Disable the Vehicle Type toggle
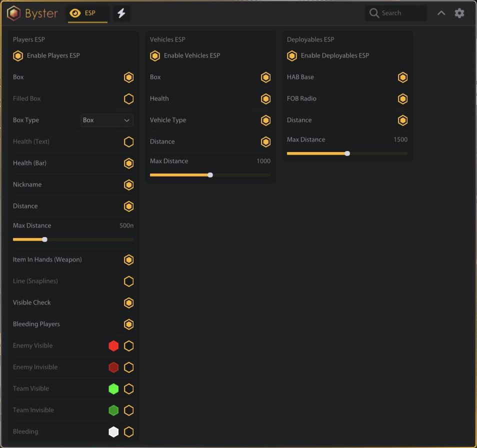Image resolution: width=477 pixels, height=448 pixels. (265, 120)
